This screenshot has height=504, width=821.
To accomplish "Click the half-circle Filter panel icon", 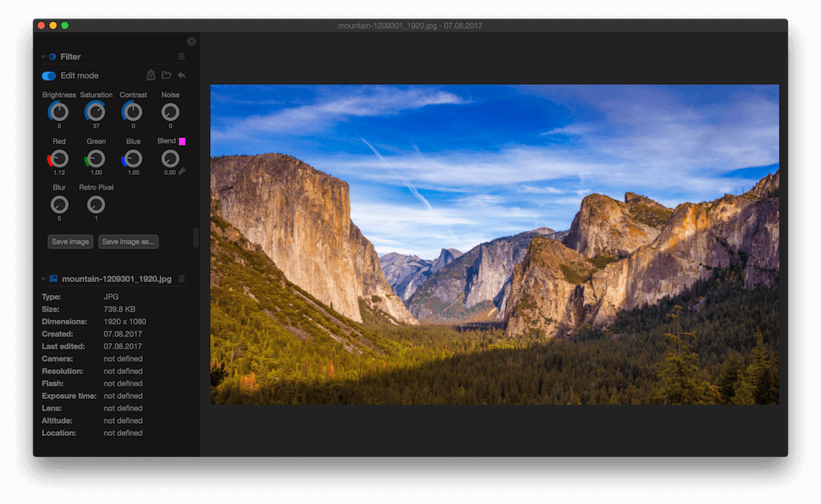I will 52,57.
